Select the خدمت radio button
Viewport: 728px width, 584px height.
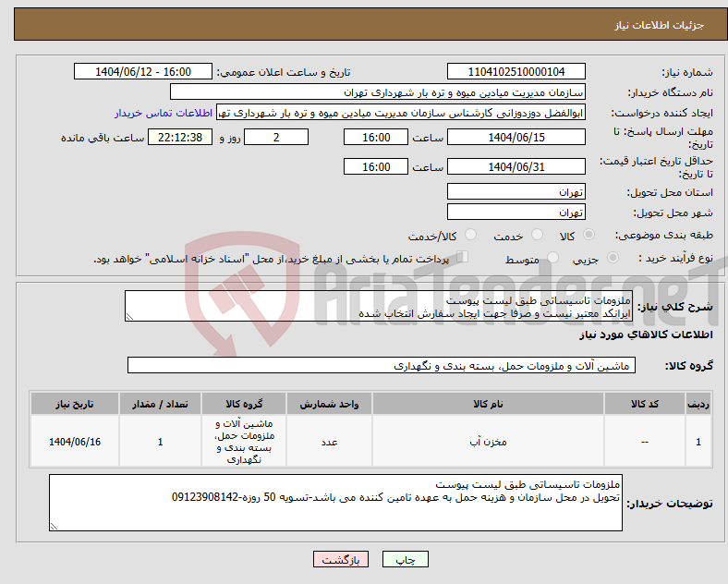pos(537,235)
